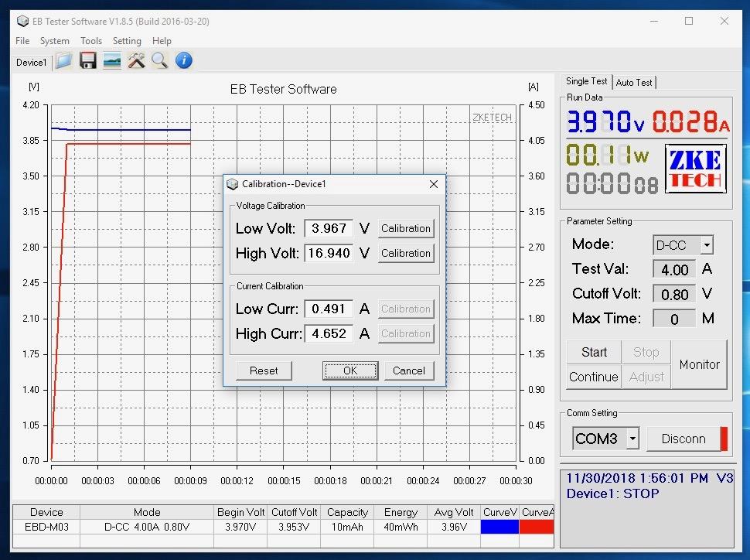
Task: Click the landscape picture icon in toolbar
Action: pos(112,61)
